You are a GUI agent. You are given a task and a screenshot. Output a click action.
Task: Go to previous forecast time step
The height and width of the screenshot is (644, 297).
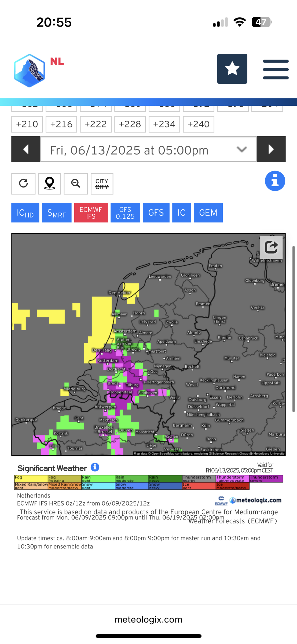click(x=26, y=149)
